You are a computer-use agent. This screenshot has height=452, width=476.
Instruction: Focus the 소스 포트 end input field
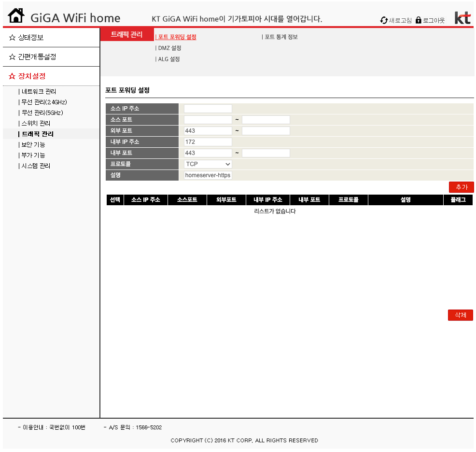(x=266, y=120)
